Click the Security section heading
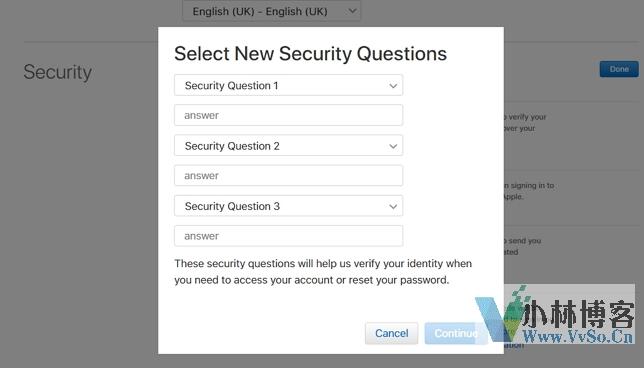Image resolution: width=644 pixels, height=368 pixels. click(x=58, y=72)
